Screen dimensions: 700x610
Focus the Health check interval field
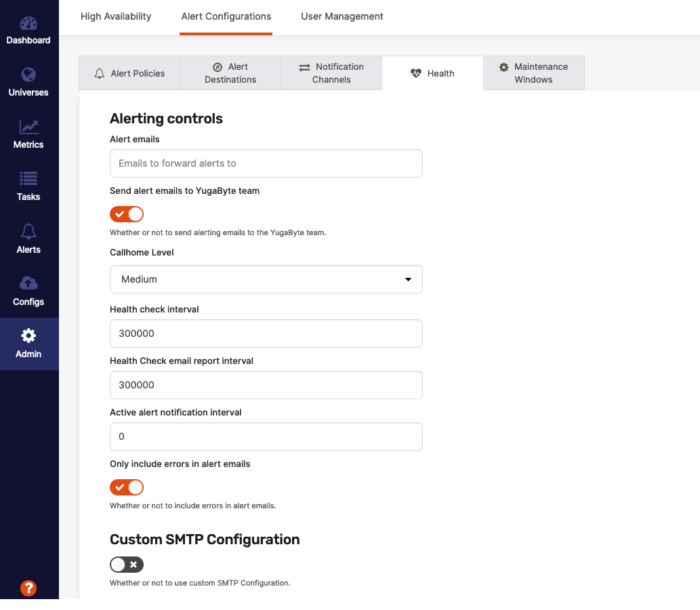click(x=266, y=333)
